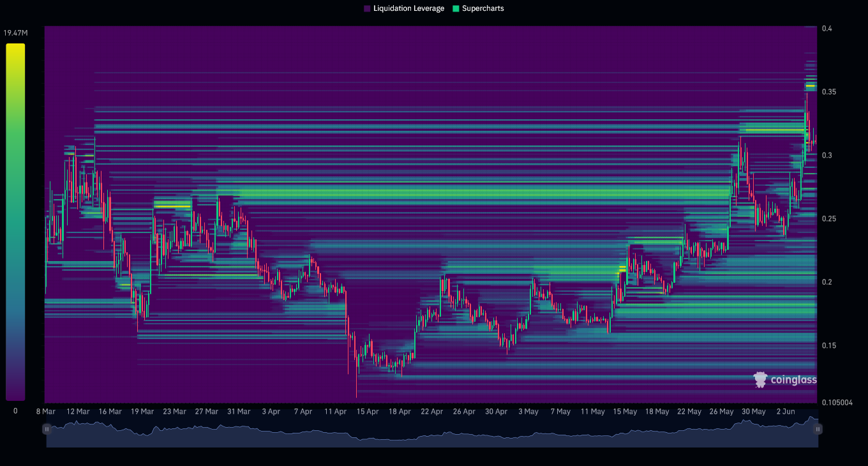Click the 7 Apr date label
The image size is (868, 466).
tap(303, 412)
